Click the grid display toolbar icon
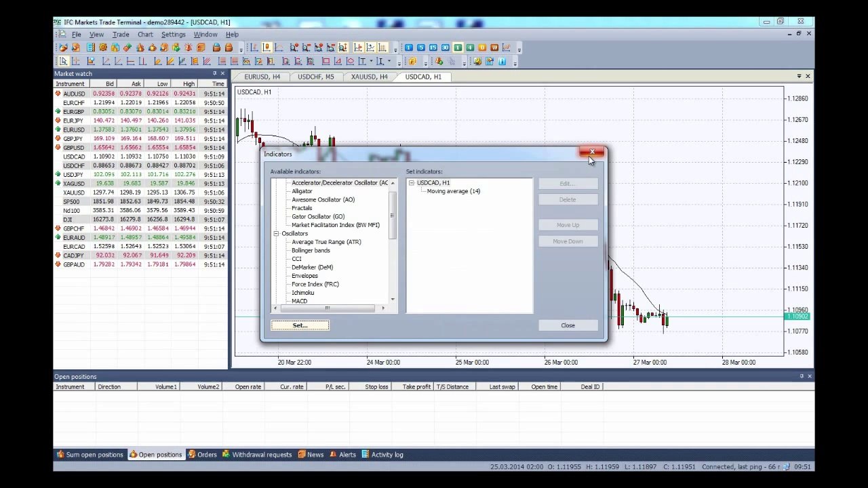Image resolution: width=868 pixels, height=488 pixels. pyautogui.click(x=382, y=47)
